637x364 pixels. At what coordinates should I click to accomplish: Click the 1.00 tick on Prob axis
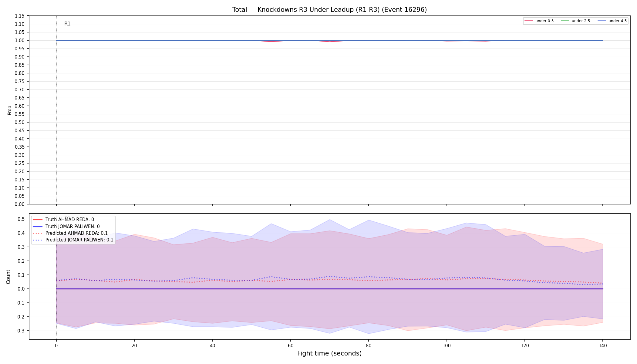[20, 40]
